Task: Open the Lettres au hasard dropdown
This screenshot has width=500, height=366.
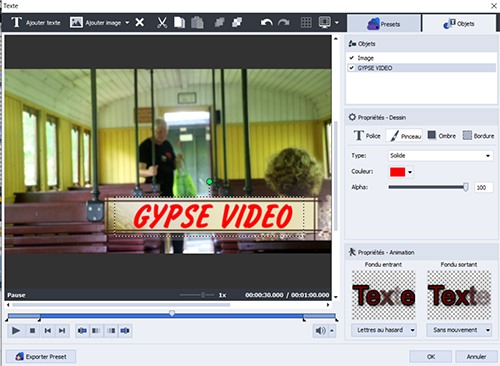Action: tap(384, 330)
